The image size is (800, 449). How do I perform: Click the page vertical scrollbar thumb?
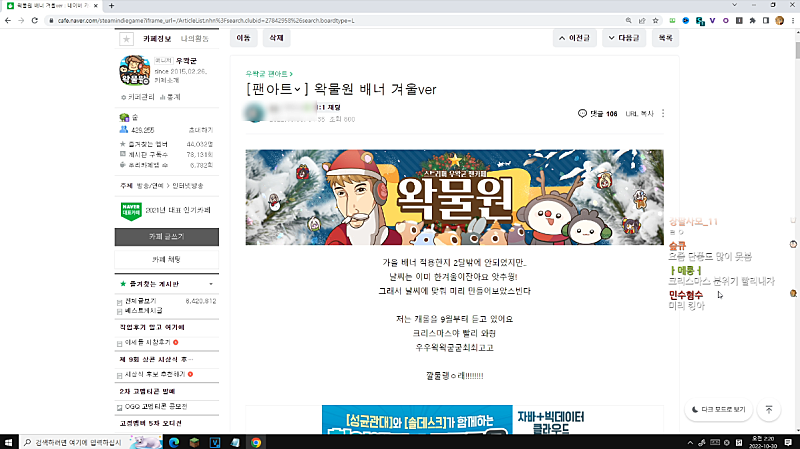point(797,50)
